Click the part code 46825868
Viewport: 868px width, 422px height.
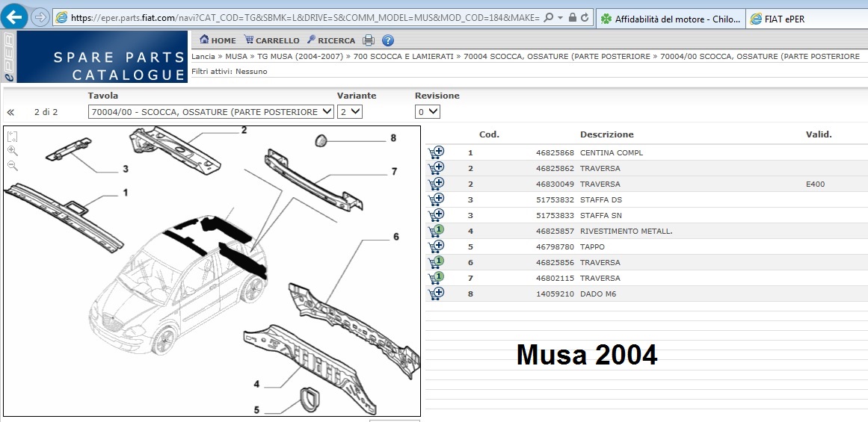(x=555, y=152)
